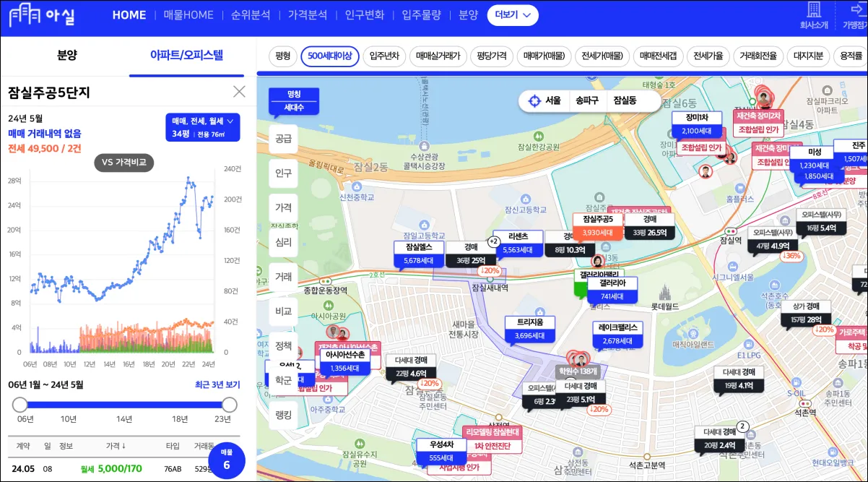Switch to 분양 tab in left panel

67,55
